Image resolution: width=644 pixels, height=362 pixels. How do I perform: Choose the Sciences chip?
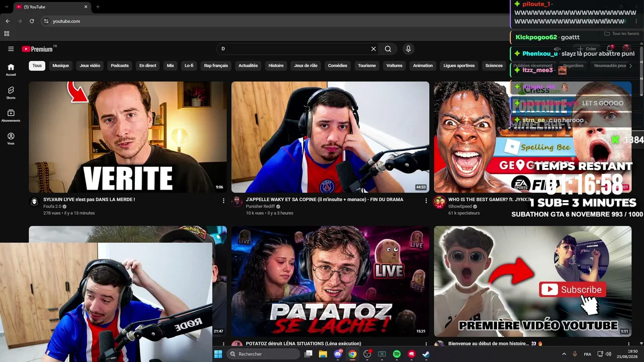coord(494,65)
